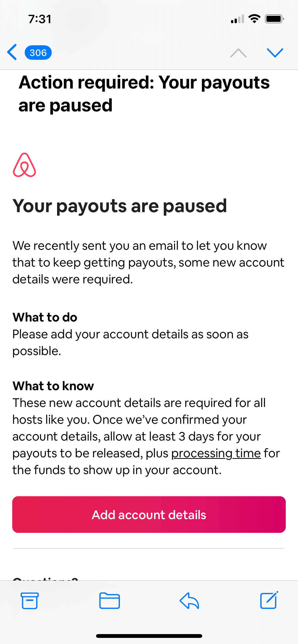
Task: Tap the 'What to know' section heading
Action: (x=53, y=386)
